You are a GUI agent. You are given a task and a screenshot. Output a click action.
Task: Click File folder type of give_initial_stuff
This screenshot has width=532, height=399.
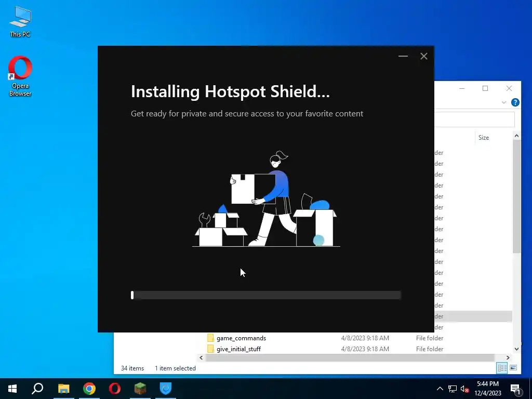point(430,349)
